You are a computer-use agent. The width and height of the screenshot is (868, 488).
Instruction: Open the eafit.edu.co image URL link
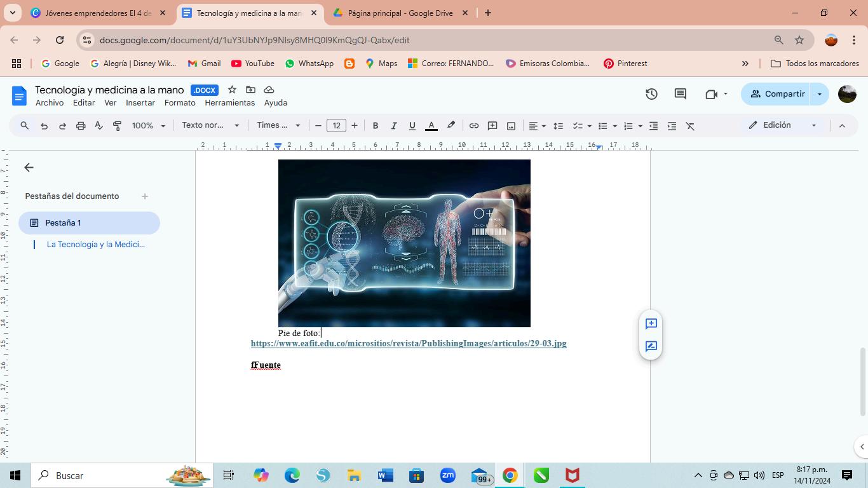pyautogui.click(x=408, y=343)
